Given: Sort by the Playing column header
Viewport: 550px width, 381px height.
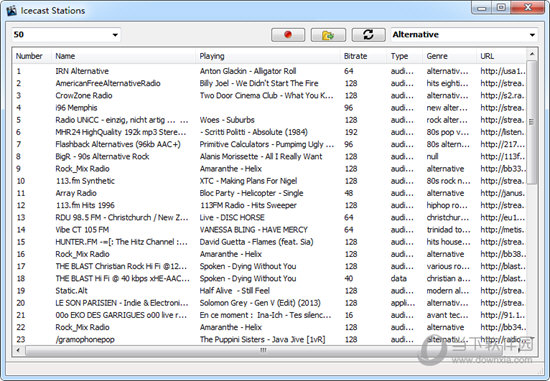Looking at the screenshot, I should coord(212,56).
